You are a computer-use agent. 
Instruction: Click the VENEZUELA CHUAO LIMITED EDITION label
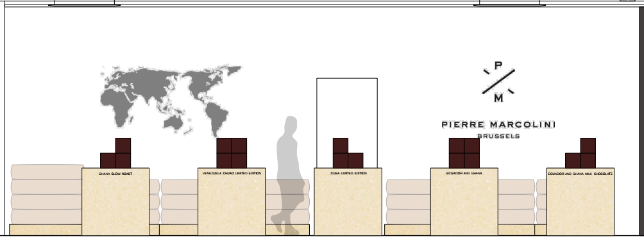point(232,173)
